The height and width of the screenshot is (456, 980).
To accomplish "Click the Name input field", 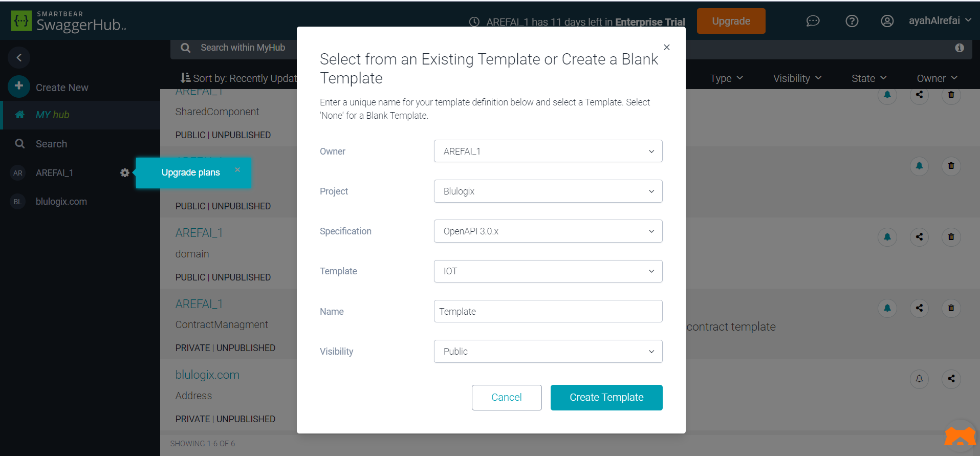I will (x=548, y=311).
